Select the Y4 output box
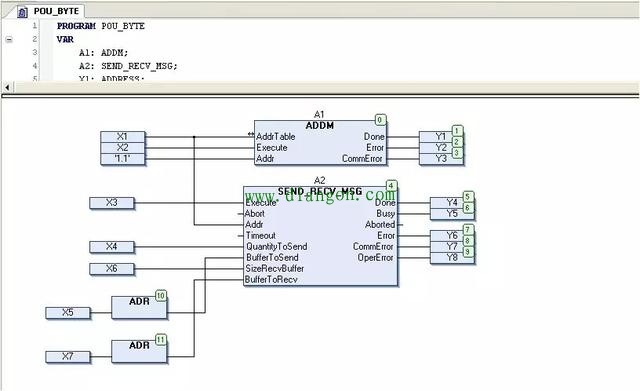The height and width of the screenshot is (391, 640). [x=452, y=202]
